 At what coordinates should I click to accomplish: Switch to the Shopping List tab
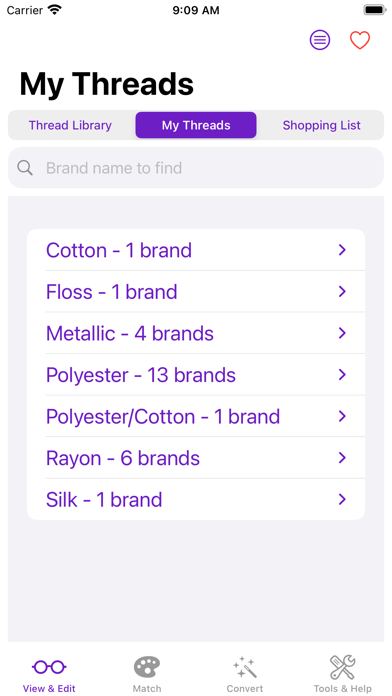[x=321, y=125]
